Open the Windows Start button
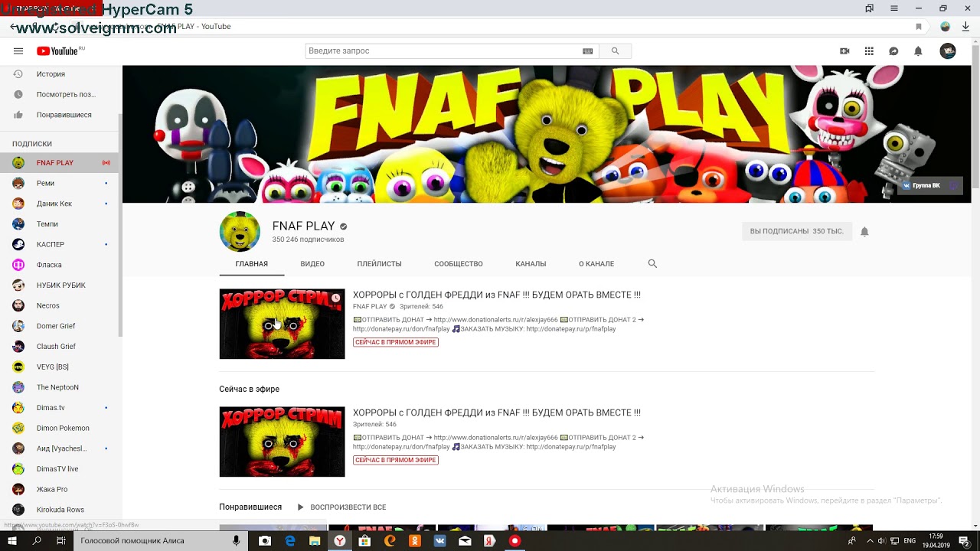Image resolution: width=980 pixels, height=551 pixels. coord(12,540)
